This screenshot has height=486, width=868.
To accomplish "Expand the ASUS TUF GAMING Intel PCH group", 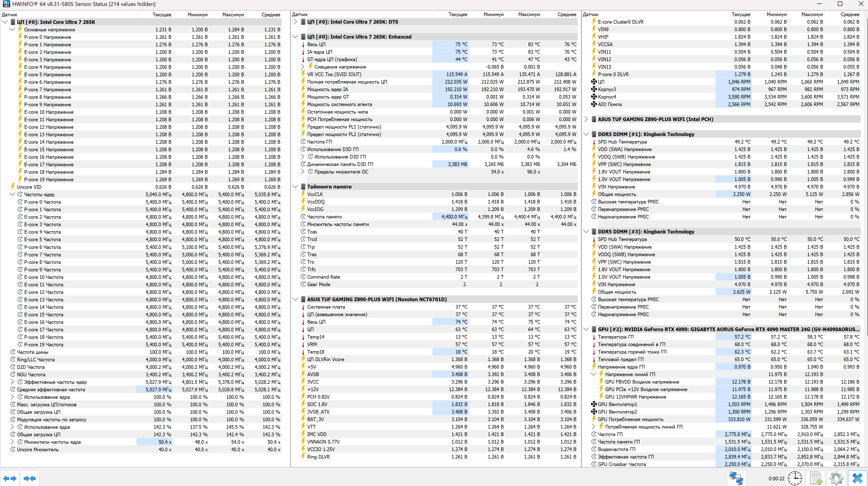I will click(x=586, y=119).
